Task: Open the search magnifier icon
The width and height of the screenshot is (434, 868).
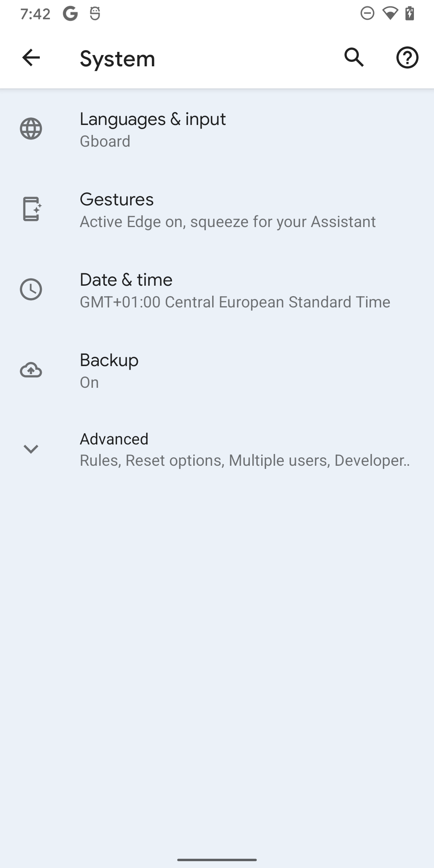Action: (354, 57)
